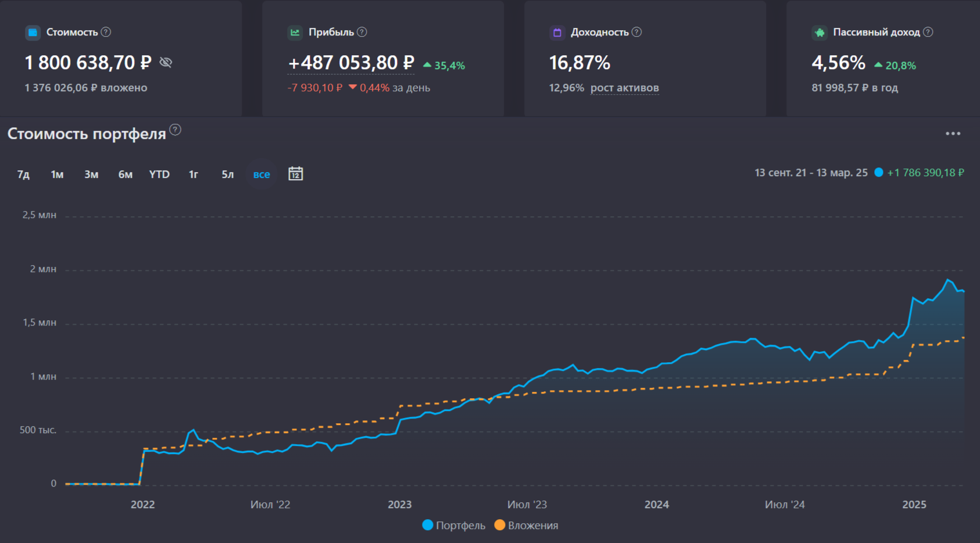Open help tooltip next to Доходность
980x543 pixels.
point(637,32)
